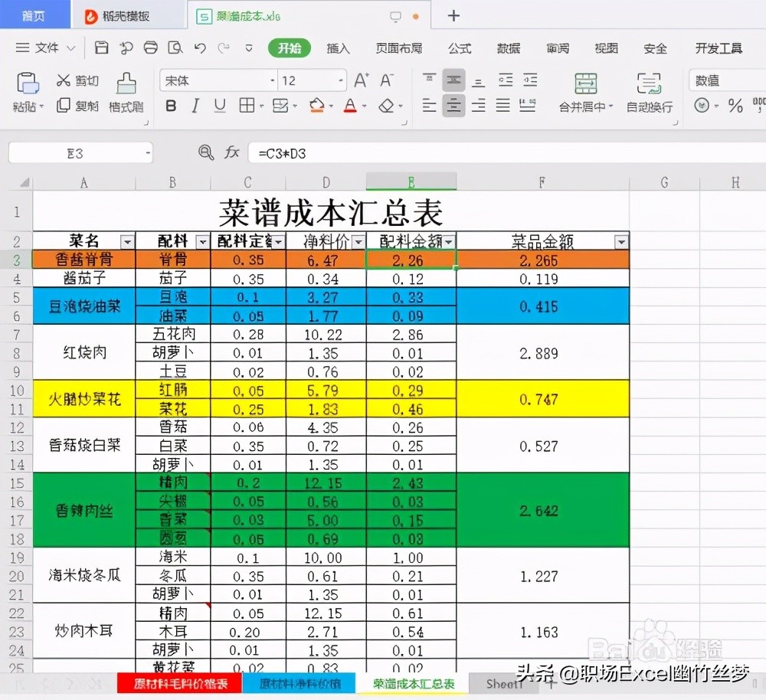Toggle horizontal center alignment
Image resolution: width=766 pixels, height=700 pixels.
tap(453, 106)
